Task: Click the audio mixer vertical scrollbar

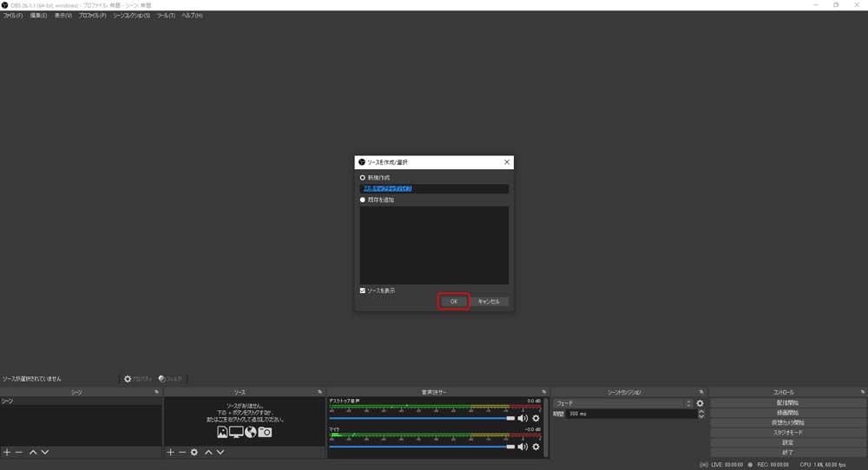Action: (x=546, y=428)
